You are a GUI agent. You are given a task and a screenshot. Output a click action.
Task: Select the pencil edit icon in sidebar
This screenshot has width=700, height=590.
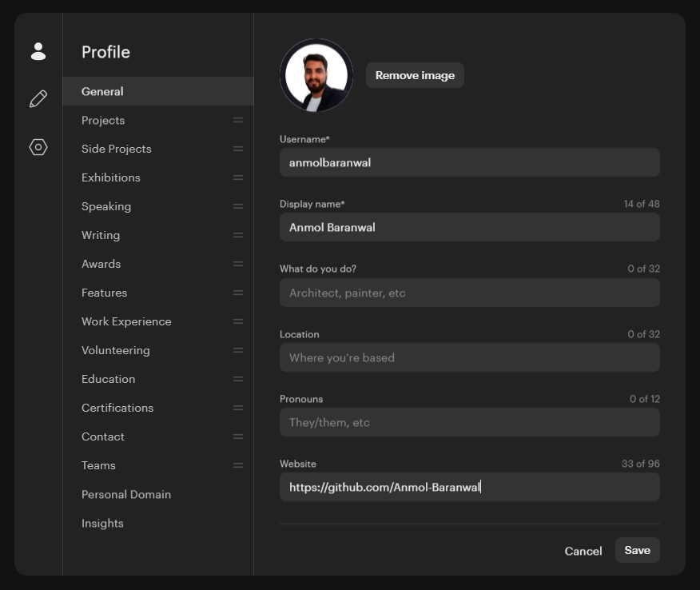click(x=38, y=98)
